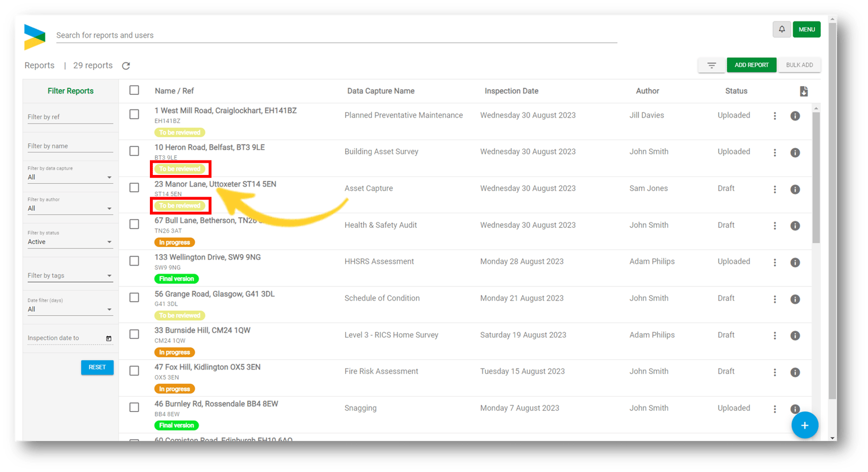868x472 pixels.
Task: Select the 23 Manor Lane report checkbox
Action: pos(134,188)
